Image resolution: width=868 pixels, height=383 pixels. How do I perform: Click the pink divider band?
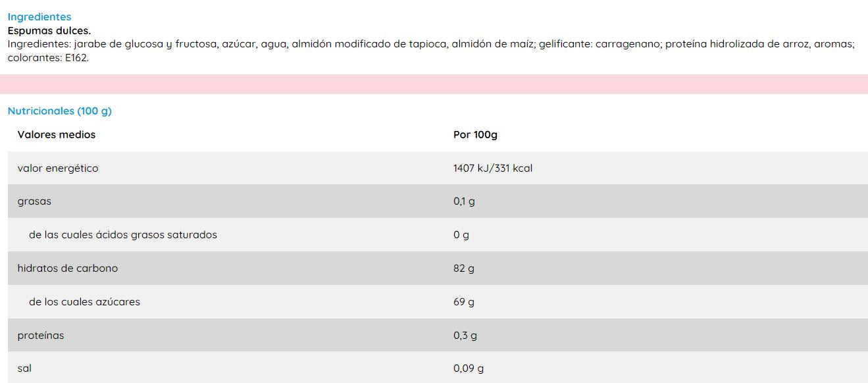(x=434, y=84)
